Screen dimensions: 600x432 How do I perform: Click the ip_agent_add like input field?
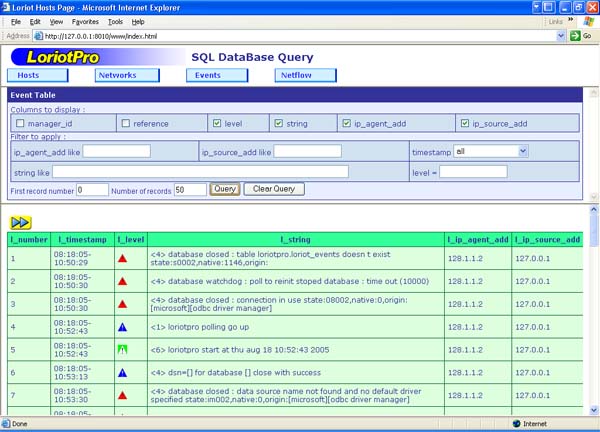pos(117,151)
